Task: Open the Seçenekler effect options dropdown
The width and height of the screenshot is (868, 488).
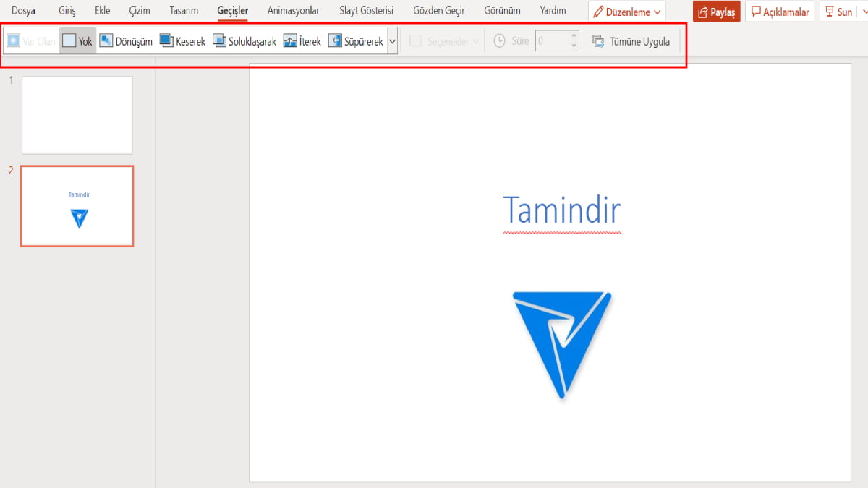Action: coord(443,42)
